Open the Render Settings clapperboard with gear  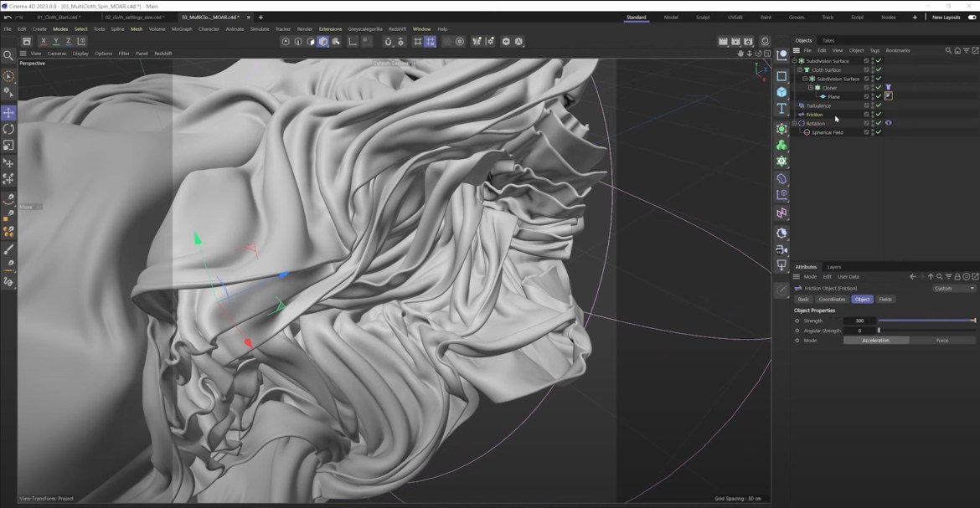click(748, 41)
